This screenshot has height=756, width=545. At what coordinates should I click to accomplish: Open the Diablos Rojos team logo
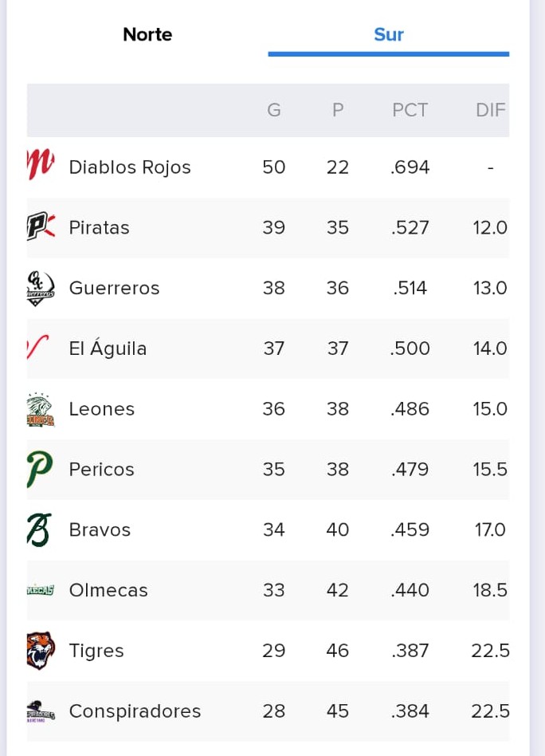[x=41, y=165]
